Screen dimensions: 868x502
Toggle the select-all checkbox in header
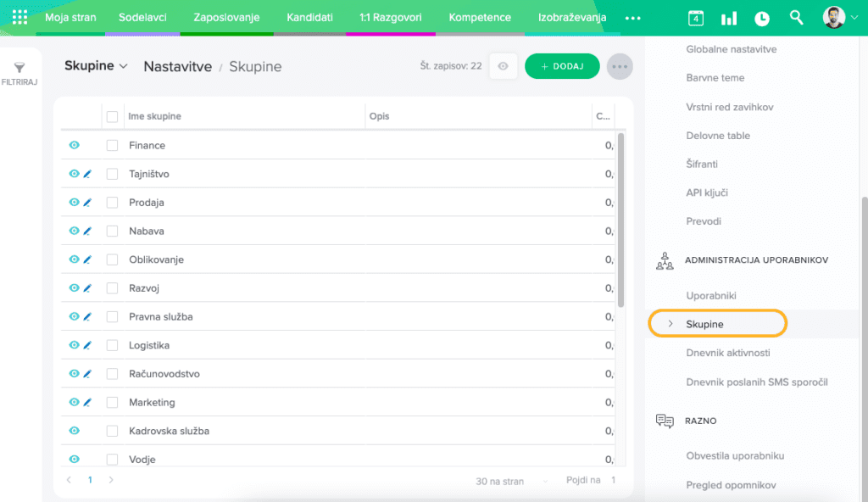click(112, 116)
